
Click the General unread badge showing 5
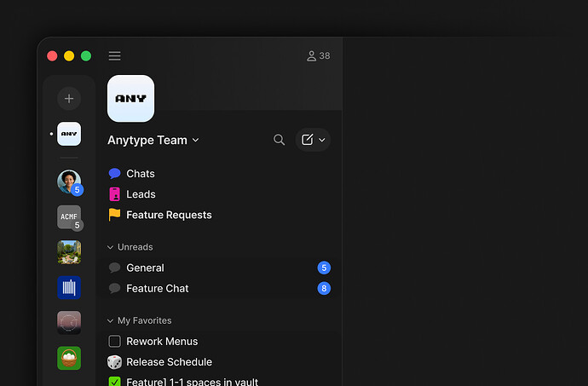coord(324,268)
